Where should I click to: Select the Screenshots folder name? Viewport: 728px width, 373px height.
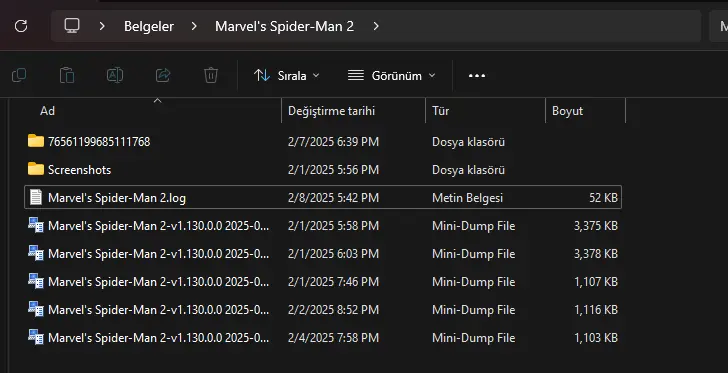(x=79, y=170)
